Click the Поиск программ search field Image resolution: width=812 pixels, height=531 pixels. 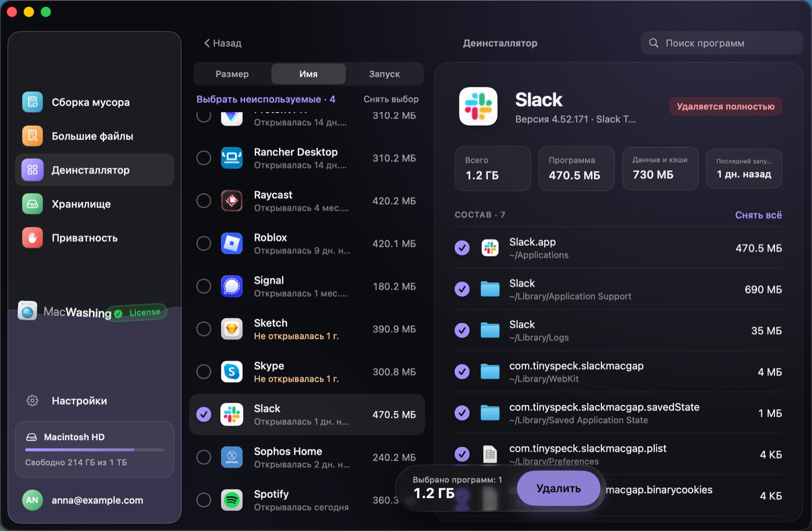tap(721, 43)
